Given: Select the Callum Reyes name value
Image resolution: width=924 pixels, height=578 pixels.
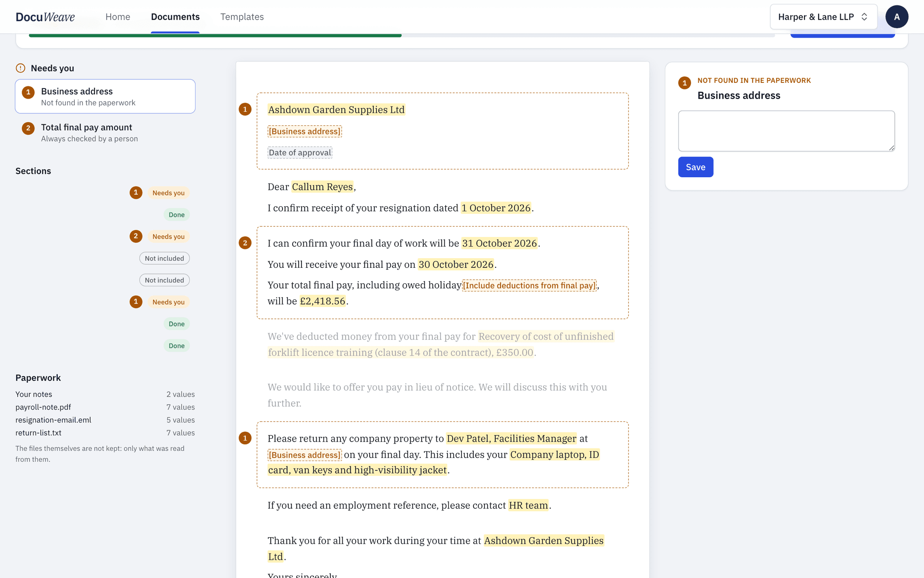Looking at the screenshot, I should tap(322, 187).
